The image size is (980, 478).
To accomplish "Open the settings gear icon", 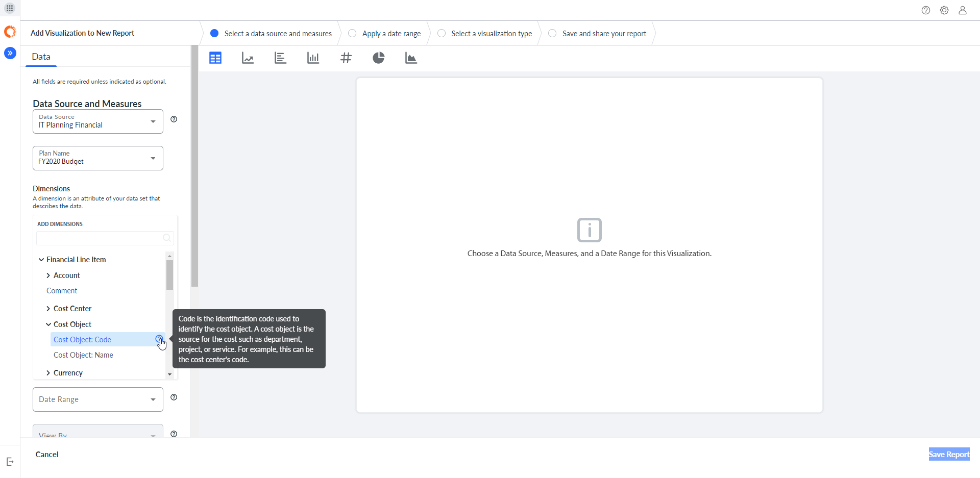I will (944, 10).
